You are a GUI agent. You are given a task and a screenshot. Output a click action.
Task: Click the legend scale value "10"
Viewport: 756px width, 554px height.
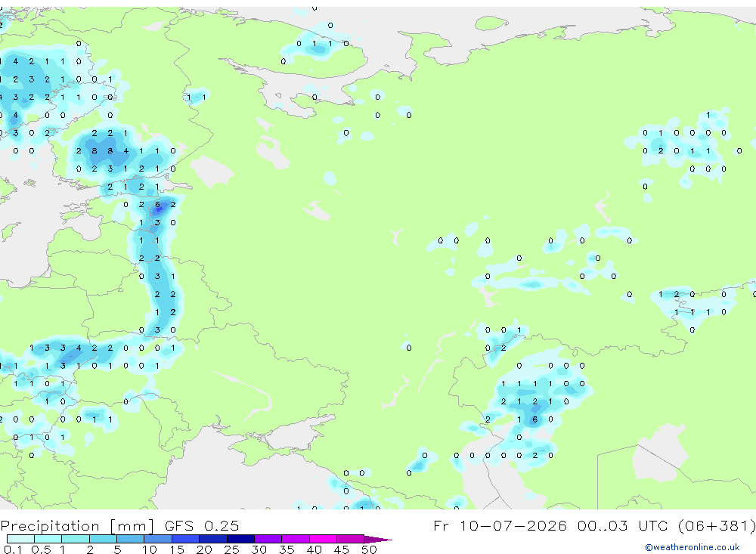point(149,549)
